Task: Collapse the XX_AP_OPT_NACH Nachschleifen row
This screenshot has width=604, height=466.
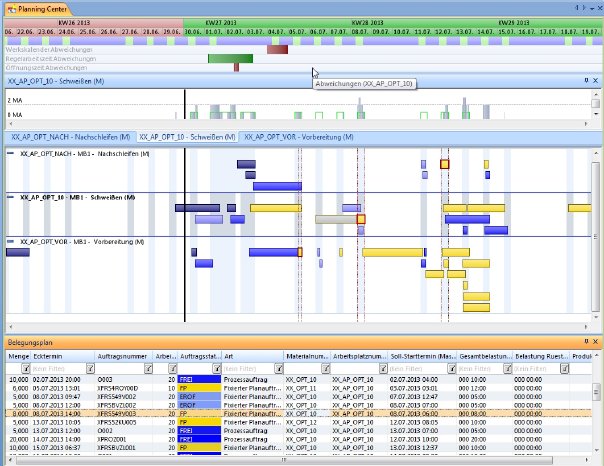Action: [x=10, y=153]
